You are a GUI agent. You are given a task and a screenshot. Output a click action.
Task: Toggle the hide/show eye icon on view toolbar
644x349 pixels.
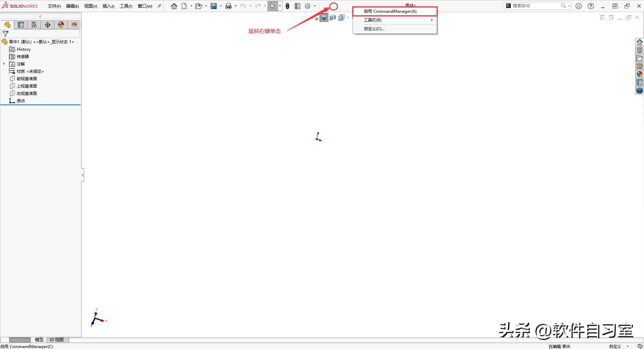pos(317,19)
